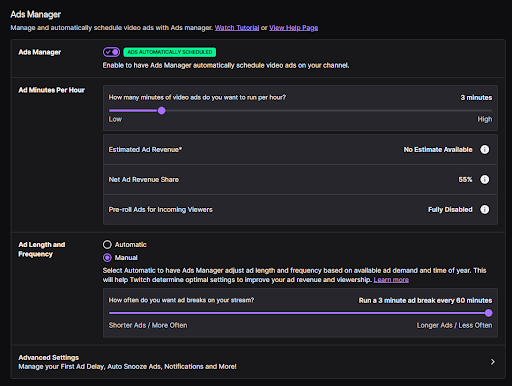Click the Pre-roll Ads for Incoming Viewers label

(x=160, y=209)
